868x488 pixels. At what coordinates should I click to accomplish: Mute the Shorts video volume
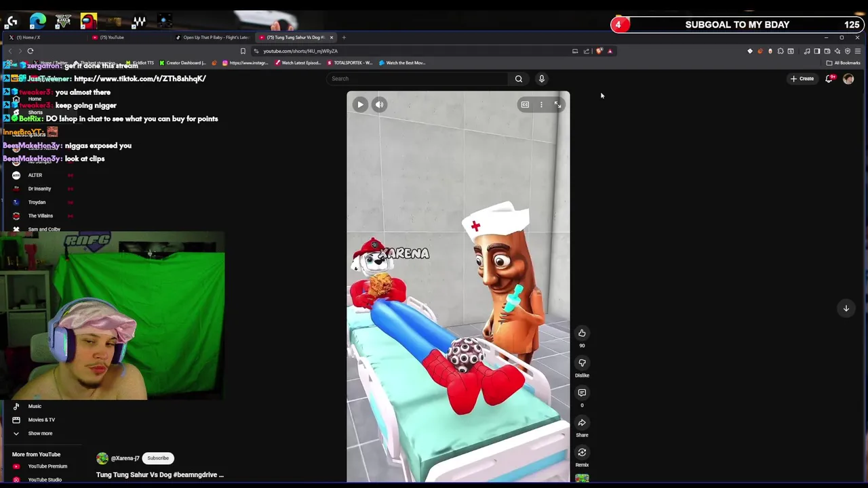coord(380,104)
